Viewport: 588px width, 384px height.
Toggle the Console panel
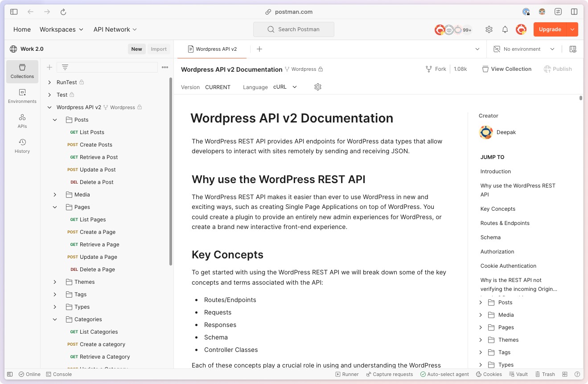pyautogui.click(x=59, y=374)
